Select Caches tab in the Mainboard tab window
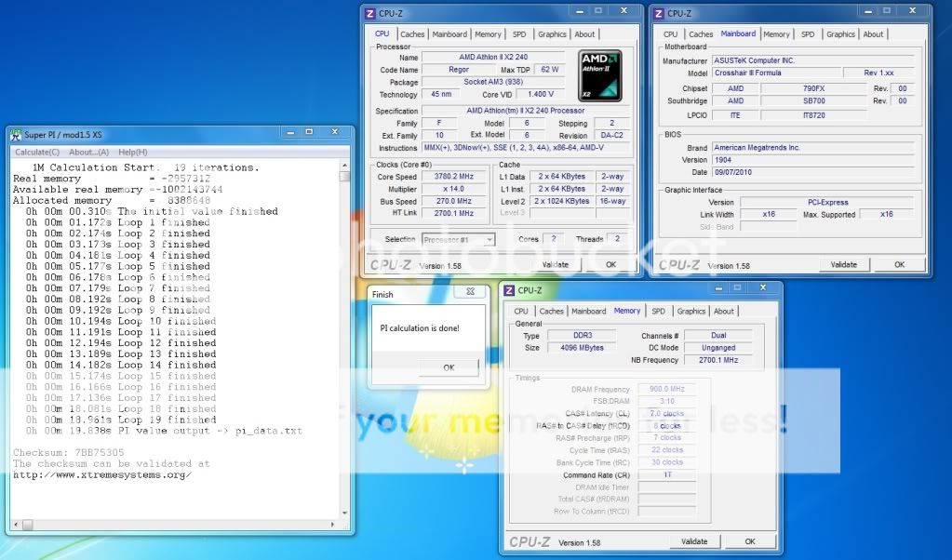Image resolution: width=952 pixels, height=560 pixels. (x=701, y=34)
